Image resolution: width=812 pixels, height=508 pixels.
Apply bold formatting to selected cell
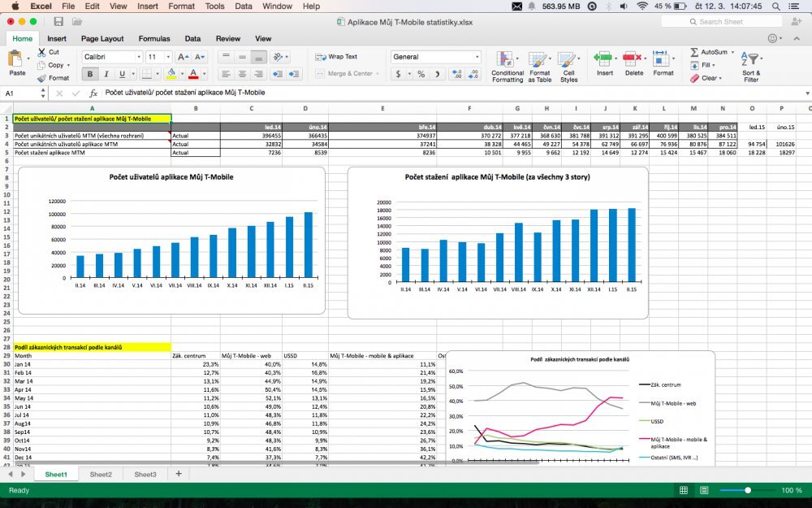[89, 73]
